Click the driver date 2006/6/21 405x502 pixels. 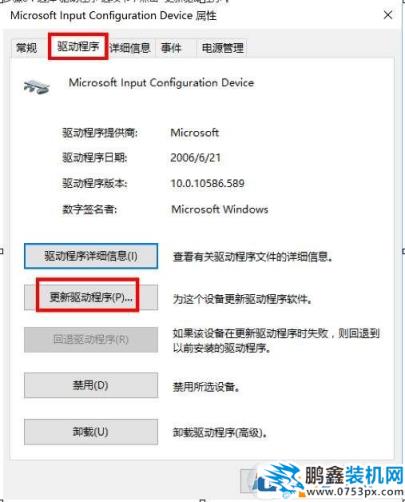click(x=195, y=158)
